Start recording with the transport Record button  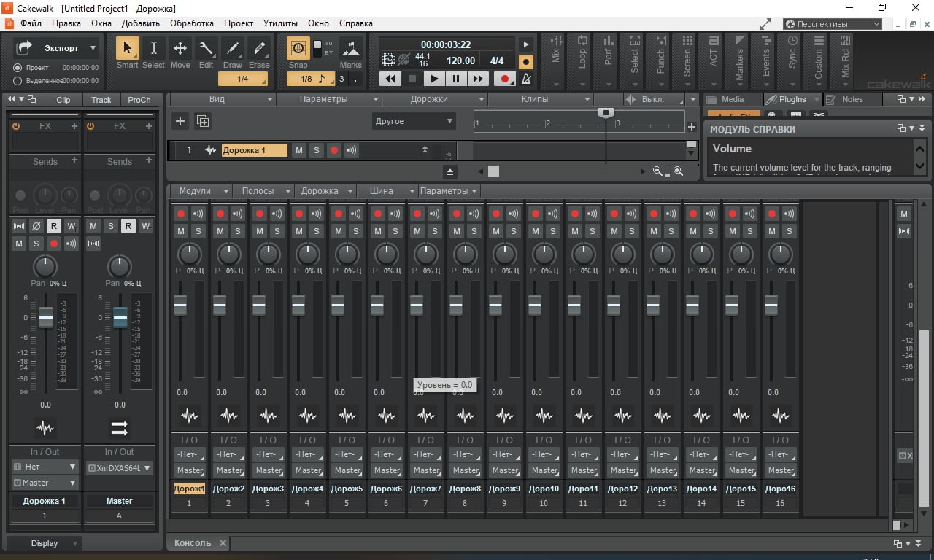click(x=504, y=79)
